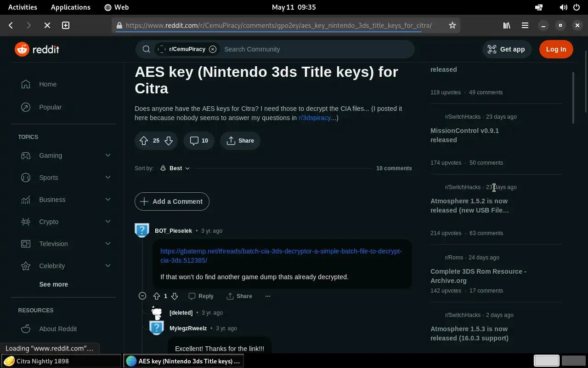Click the Get app button
This screenshot has width=588, height=368.
(506, 49)
